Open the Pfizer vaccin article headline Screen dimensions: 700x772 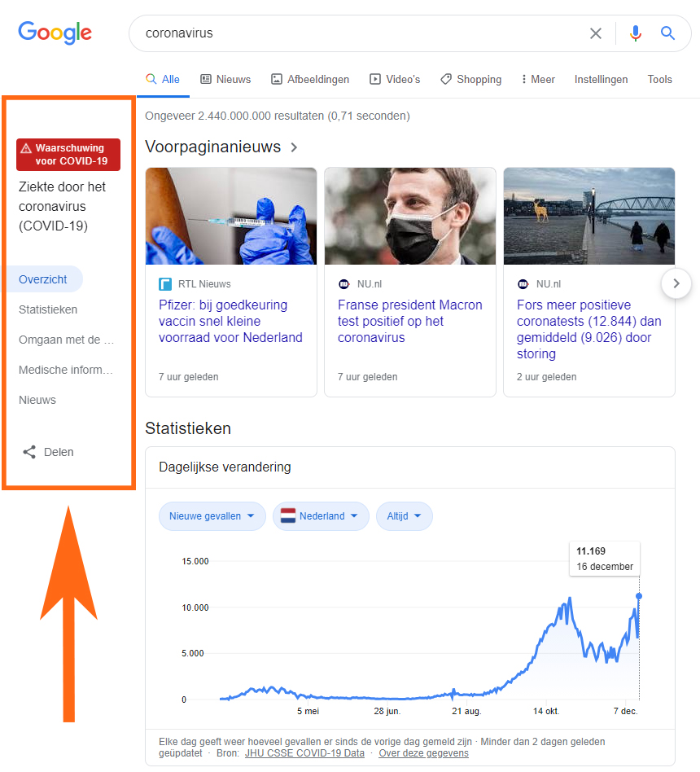[x=230, y=321]
